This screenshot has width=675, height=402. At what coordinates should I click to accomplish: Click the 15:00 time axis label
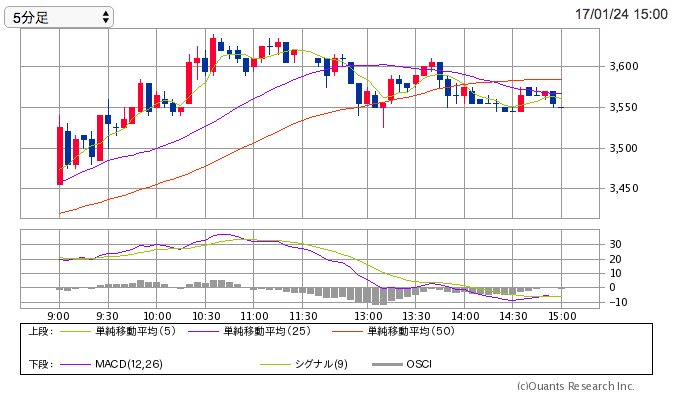pyautogui.click(x=562, y=316)
